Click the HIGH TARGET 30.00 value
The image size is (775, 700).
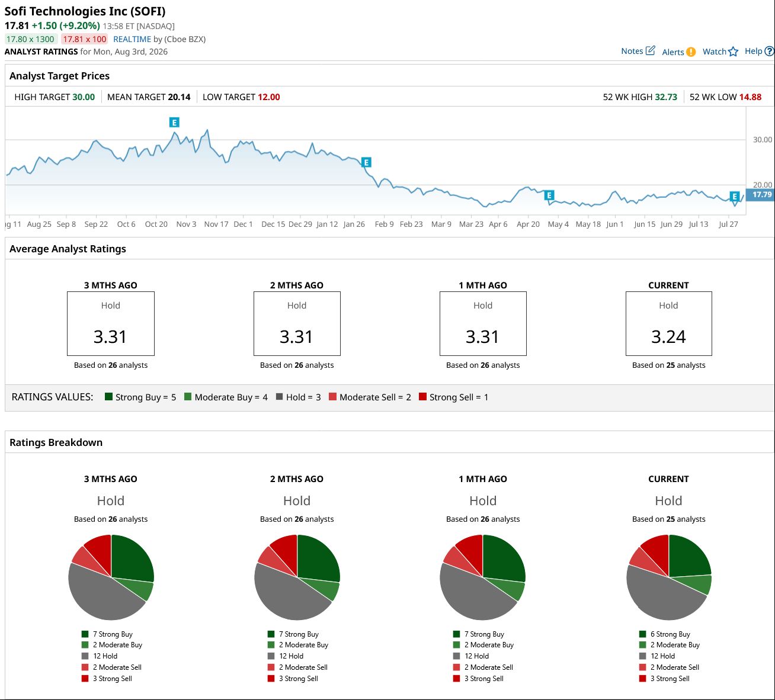click(x=84, y=97)
